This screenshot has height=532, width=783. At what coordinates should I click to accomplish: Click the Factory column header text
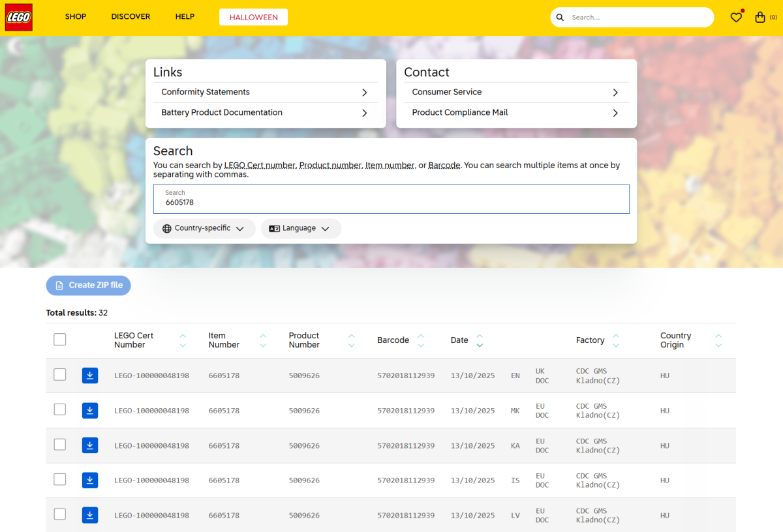coord(590,340)
